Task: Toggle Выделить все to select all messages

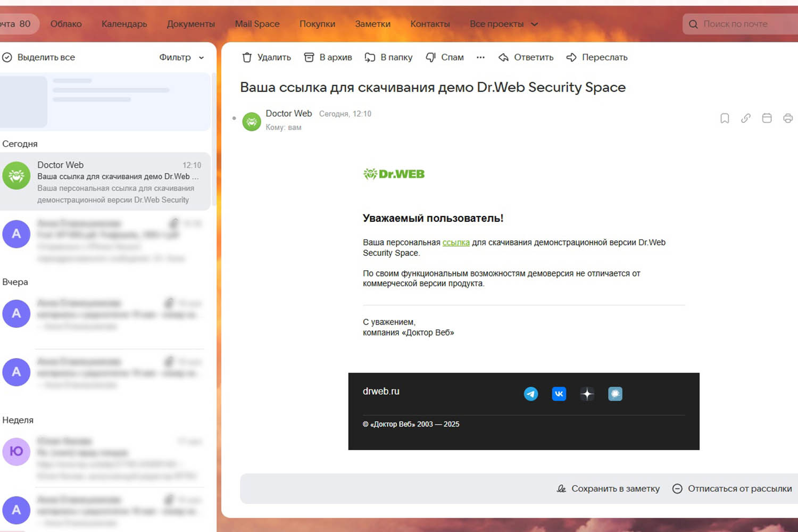Action: click(x=38, y=57)
